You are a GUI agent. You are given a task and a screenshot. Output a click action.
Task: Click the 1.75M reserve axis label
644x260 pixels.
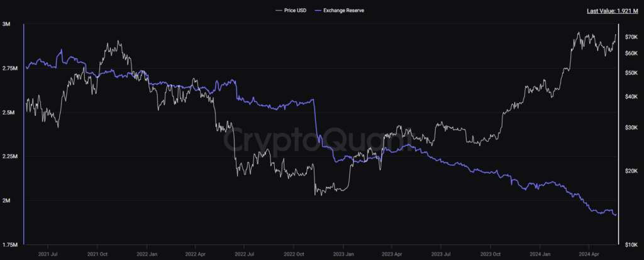[11, 244]
